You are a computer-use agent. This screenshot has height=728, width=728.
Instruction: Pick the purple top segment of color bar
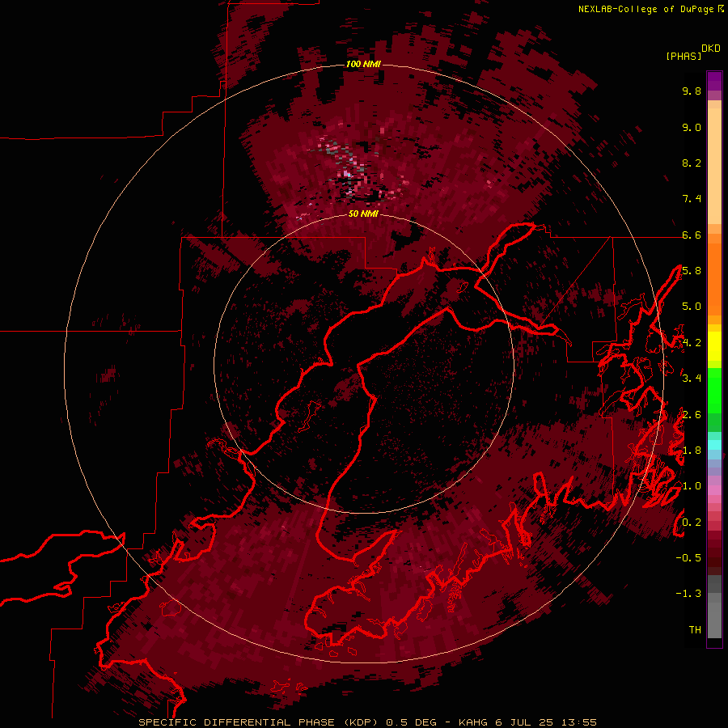[x=714, y=81]
